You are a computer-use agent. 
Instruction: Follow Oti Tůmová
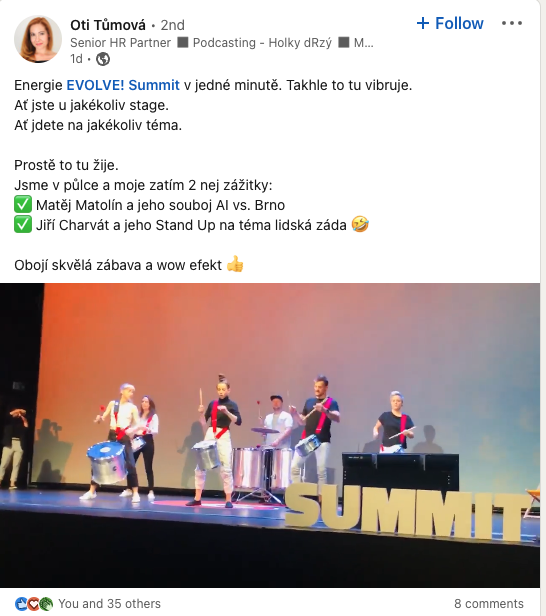tap(450, 23)
